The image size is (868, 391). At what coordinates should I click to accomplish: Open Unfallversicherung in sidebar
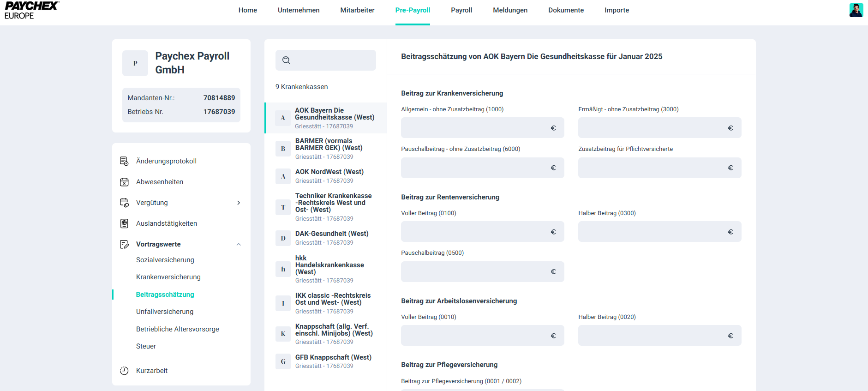(x=165, y=312)
